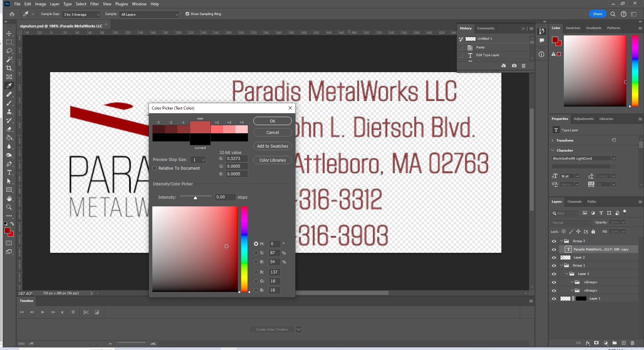Collapse the Character section
644x350 pixels.
pyautogui.click(x=552, y=150)
